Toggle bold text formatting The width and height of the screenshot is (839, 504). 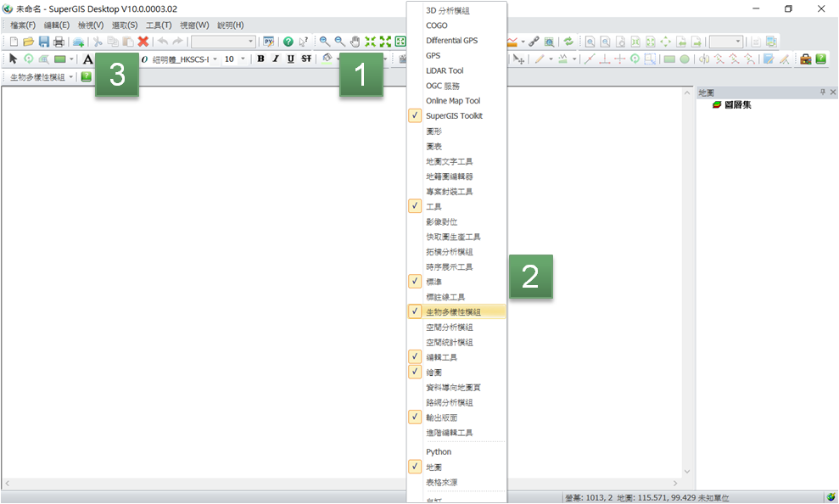click(260, 59)
